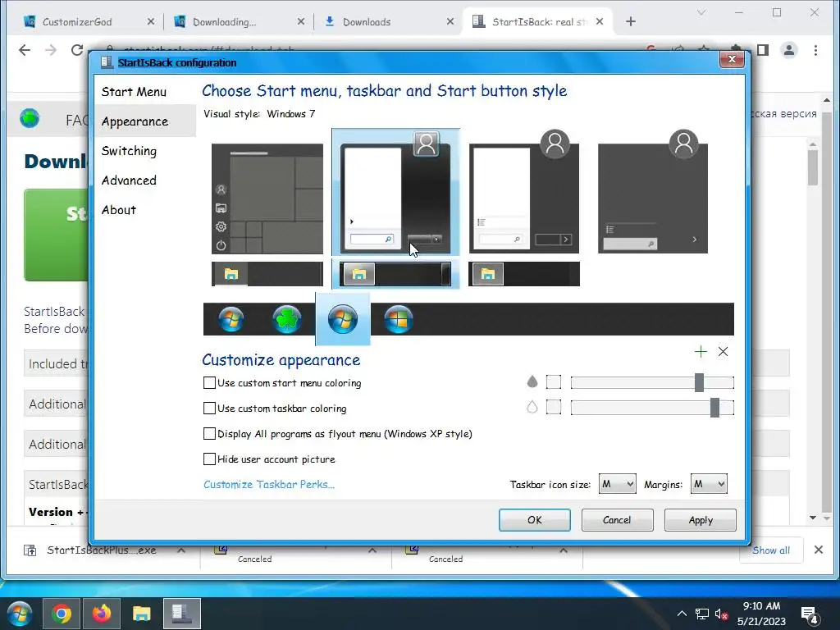Open Chrome's three-dot menu
This screenshot has width=840, height=630.
coord(816,50)
